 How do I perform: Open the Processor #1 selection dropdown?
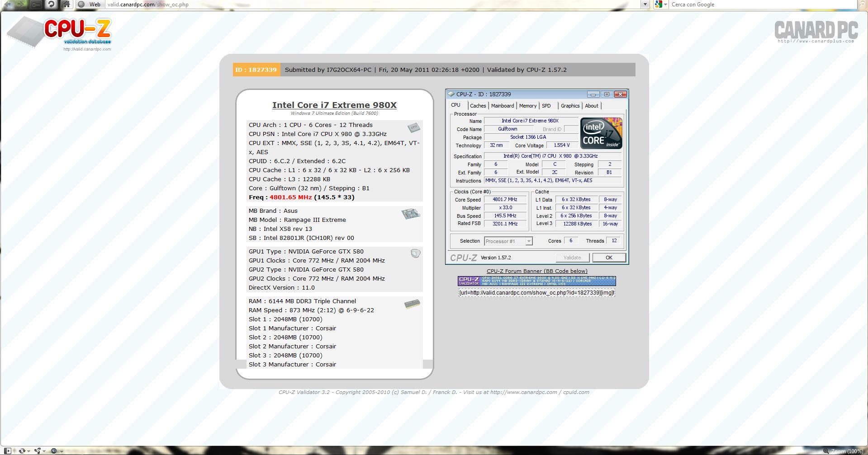[508, 241]
